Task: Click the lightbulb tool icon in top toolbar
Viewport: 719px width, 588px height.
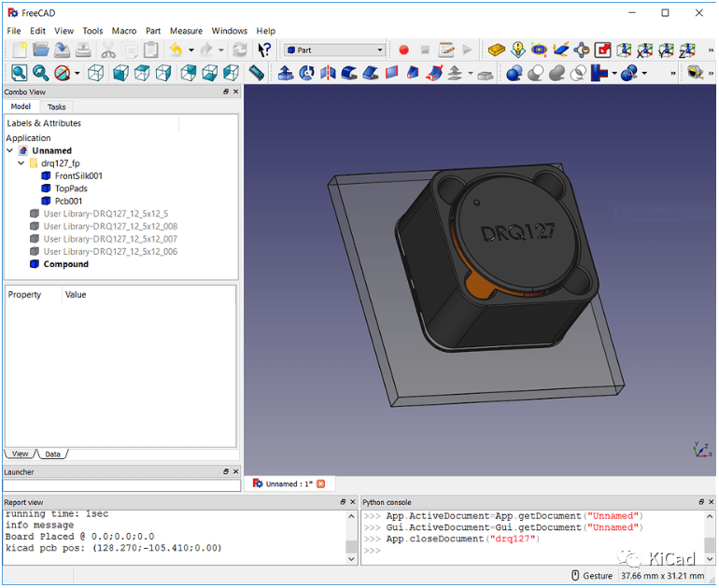Action: point(518,50)
